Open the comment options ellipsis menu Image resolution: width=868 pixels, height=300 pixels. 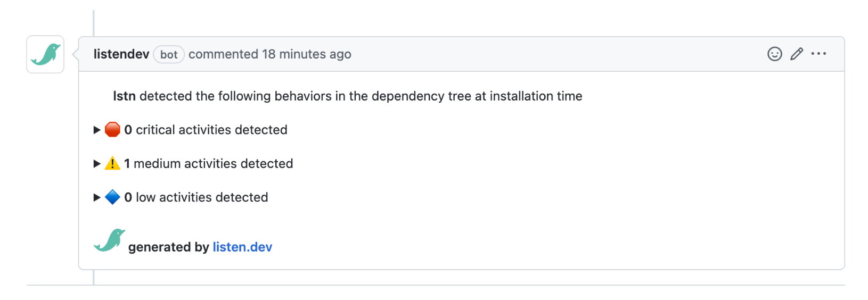[818, 54]
